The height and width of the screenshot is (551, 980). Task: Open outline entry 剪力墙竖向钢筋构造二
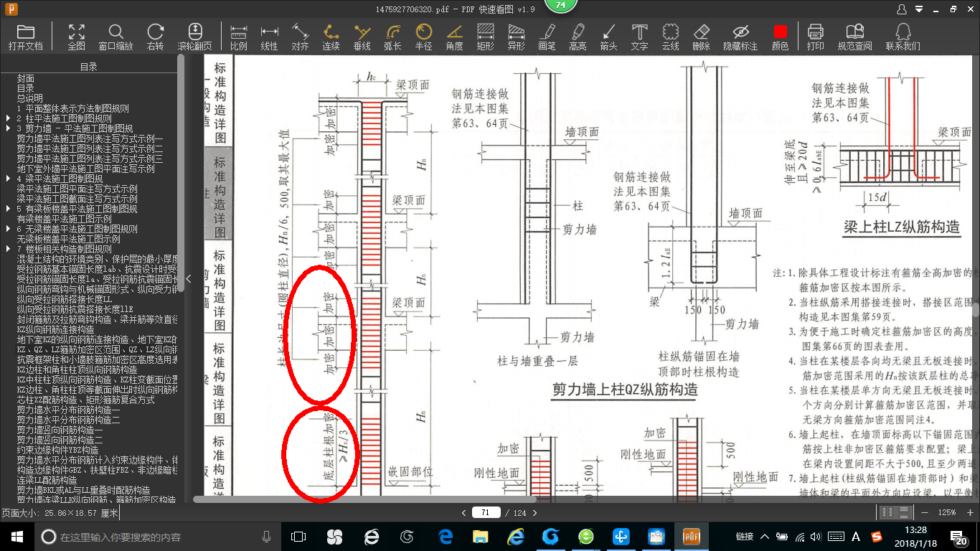[x=60, y=440]
